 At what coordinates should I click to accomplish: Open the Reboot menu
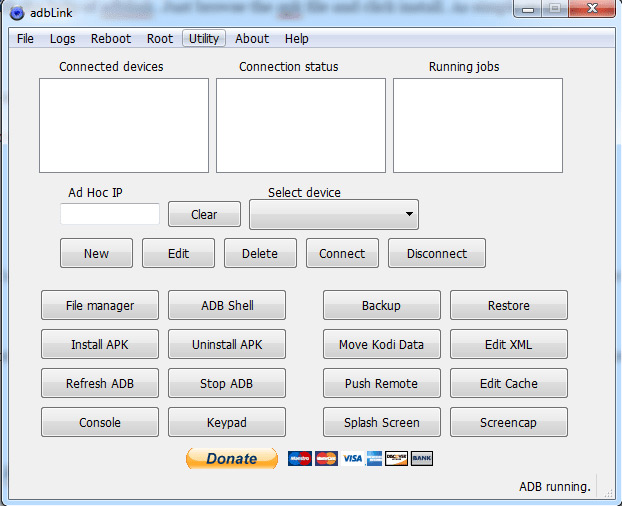click(111, 38)
